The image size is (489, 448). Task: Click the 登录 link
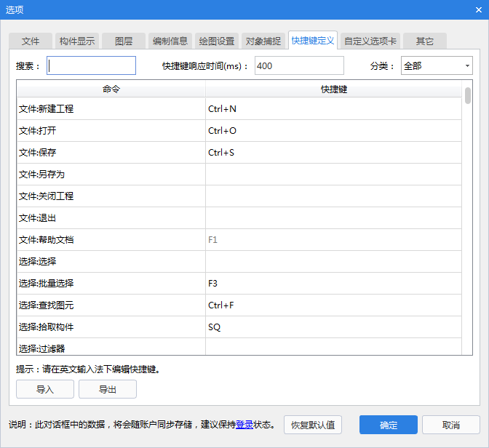tap(244, 425)
